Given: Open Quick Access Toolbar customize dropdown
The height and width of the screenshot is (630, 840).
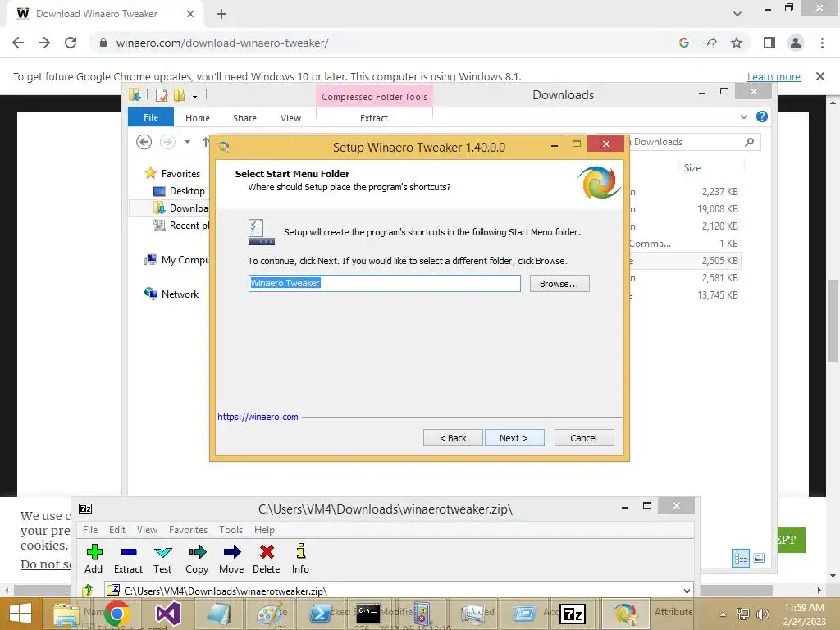Looking at the screenshot, I should pyautogui.click(x=195, y=96).
